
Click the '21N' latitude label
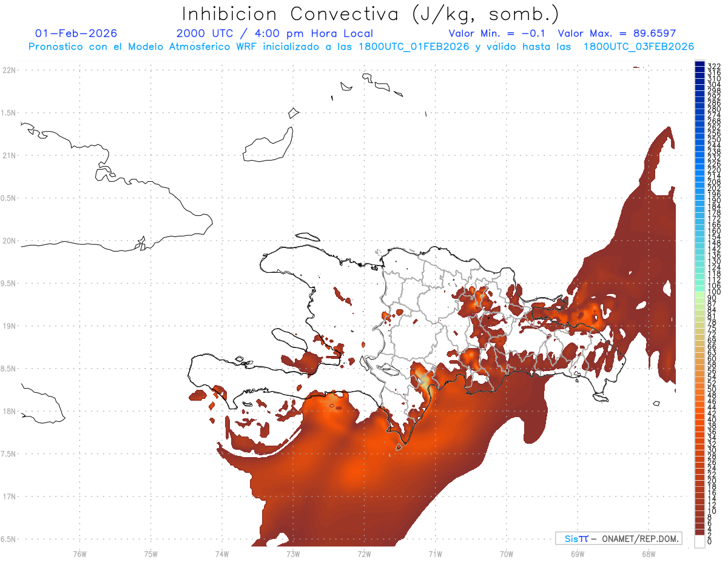(x=9, y=155)
